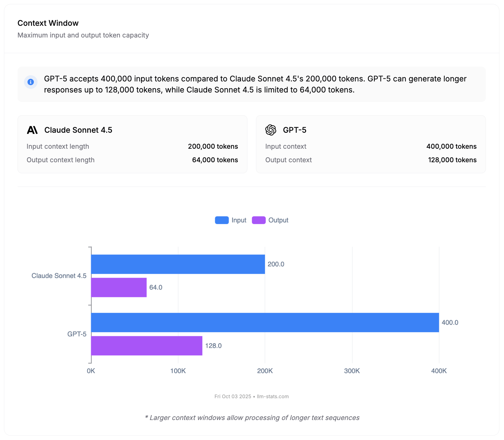Click the Claude Sonnet 4.5 axis label
504x440 pixels.
[x=59, y=276]
